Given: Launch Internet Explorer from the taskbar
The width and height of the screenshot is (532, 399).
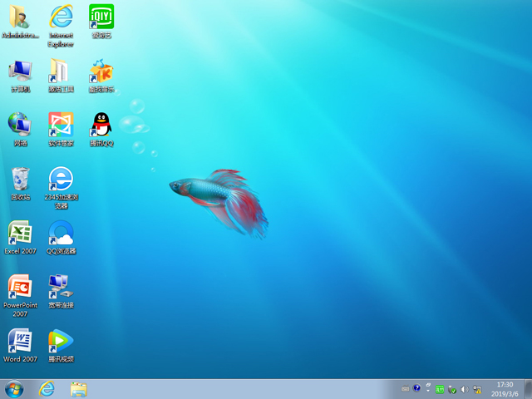Looking at the screenshot, I should 47,389.
